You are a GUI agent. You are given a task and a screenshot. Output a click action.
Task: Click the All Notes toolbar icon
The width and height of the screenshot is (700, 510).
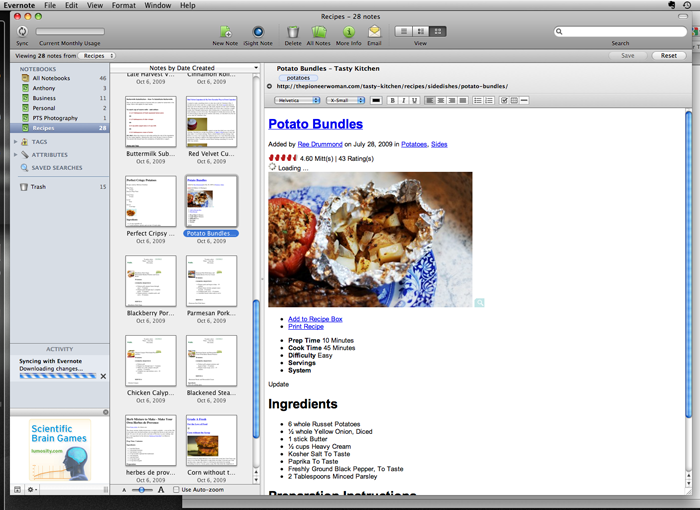(319, 32)
